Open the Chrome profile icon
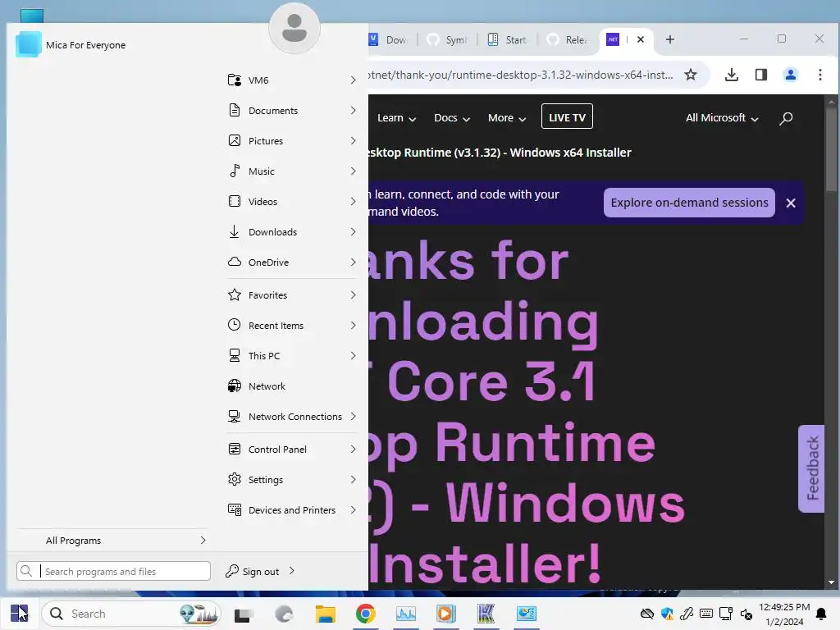Image resolution: width=840 pixels, height=630 pixels. 790,75
